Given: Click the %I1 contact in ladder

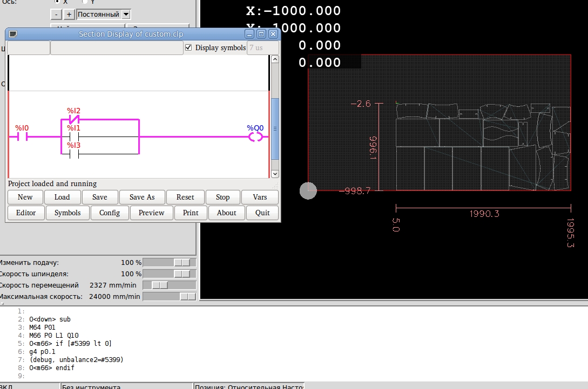Looking at the screenshot, I should [x=74, y=137].
